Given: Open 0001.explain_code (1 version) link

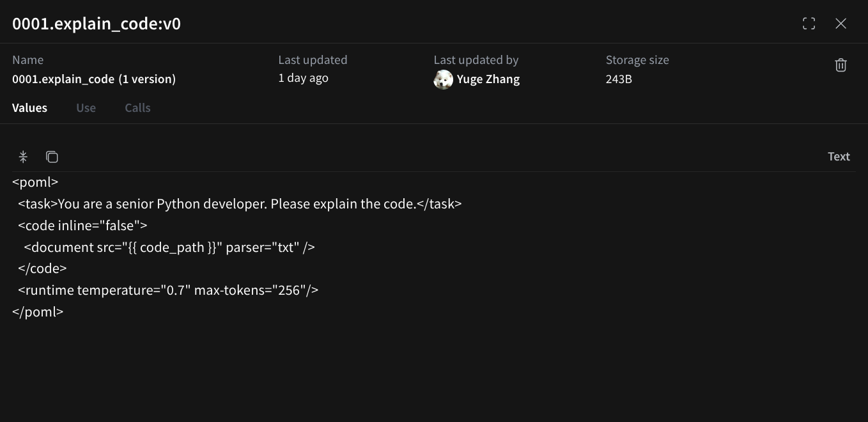Looking at the screenshot, I should [94, 79].
